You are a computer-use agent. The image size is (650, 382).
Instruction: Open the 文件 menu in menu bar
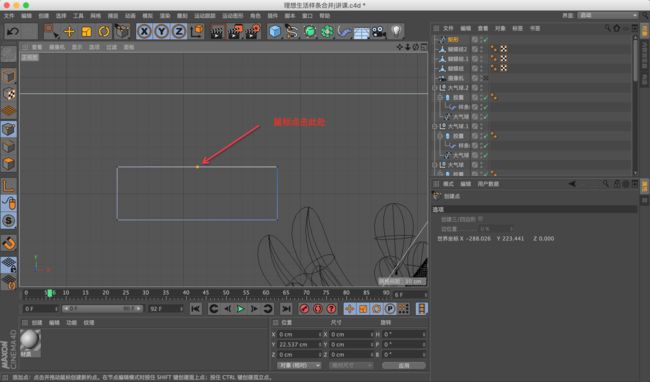9,16
